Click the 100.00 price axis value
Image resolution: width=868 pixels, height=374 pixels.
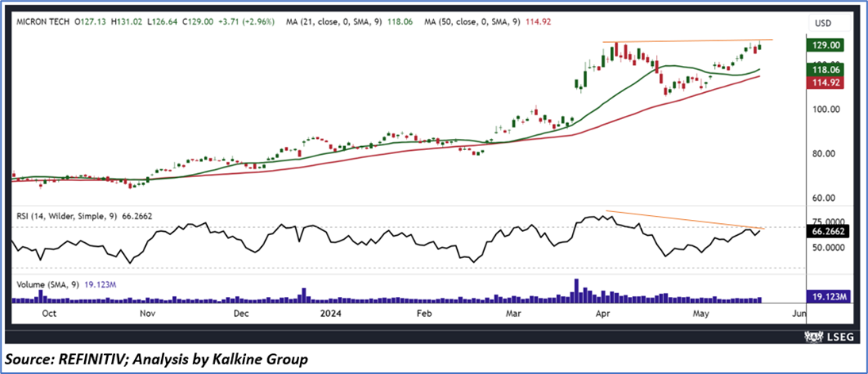tap(828, 109)
